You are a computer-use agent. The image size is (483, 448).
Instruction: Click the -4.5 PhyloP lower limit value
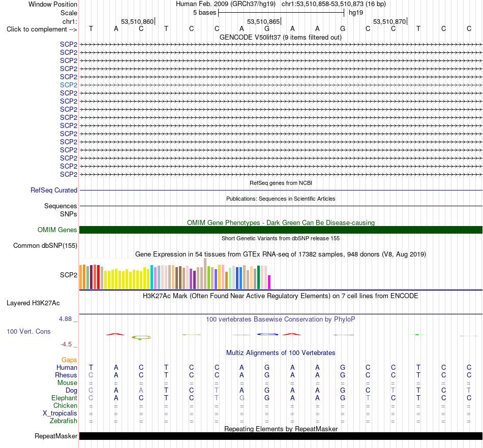pyautogui.click(x=66, y=344)
